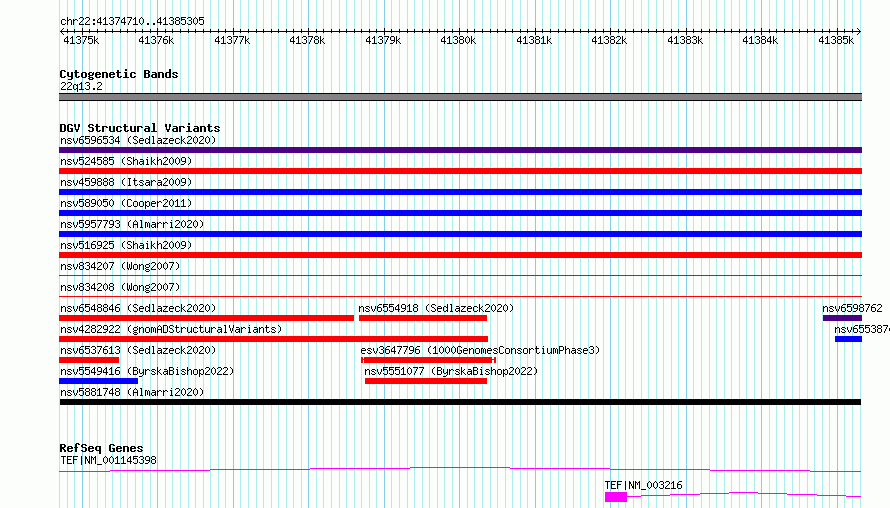
Task: Open the cut-off nsv655387 label at the right edge
Action: coord(862,329)
